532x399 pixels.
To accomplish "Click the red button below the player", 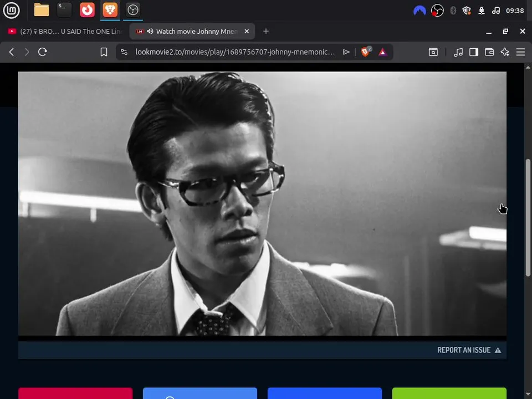I will (x=75, y=393).
